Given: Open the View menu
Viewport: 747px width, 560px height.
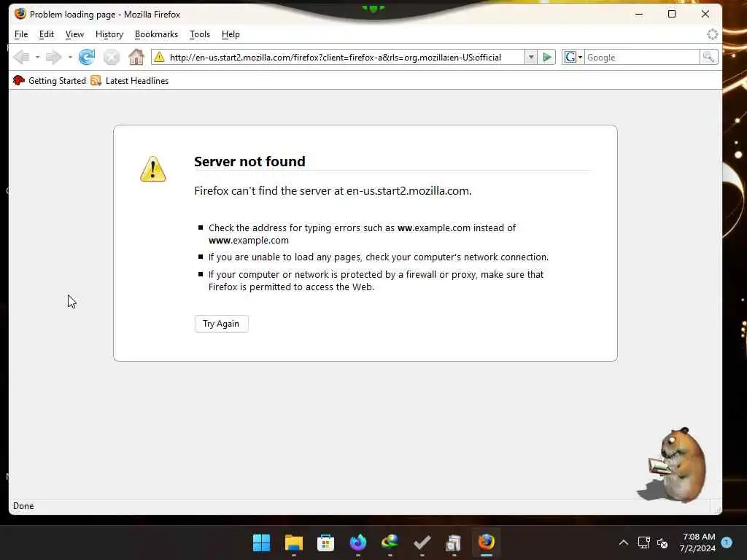Looking at the screenshot, I should tap(74, 34).
